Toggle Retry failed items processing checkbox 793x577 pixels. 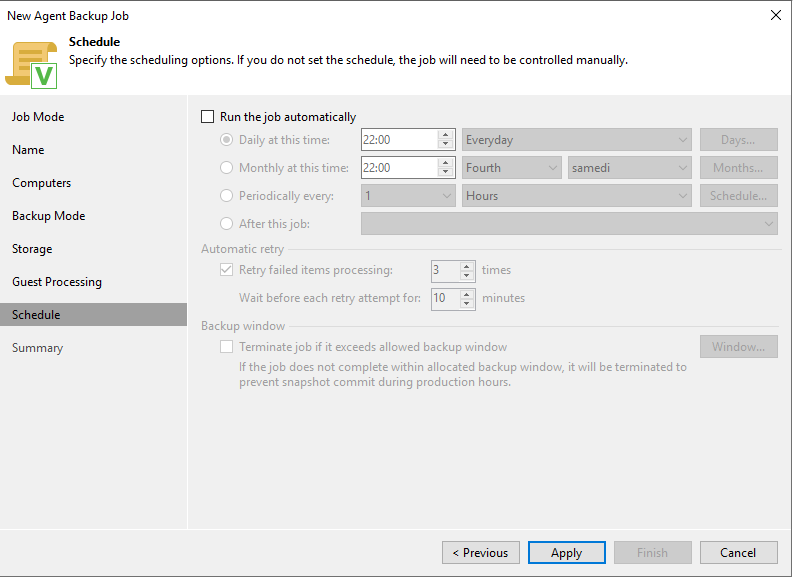tap(227, 270)
